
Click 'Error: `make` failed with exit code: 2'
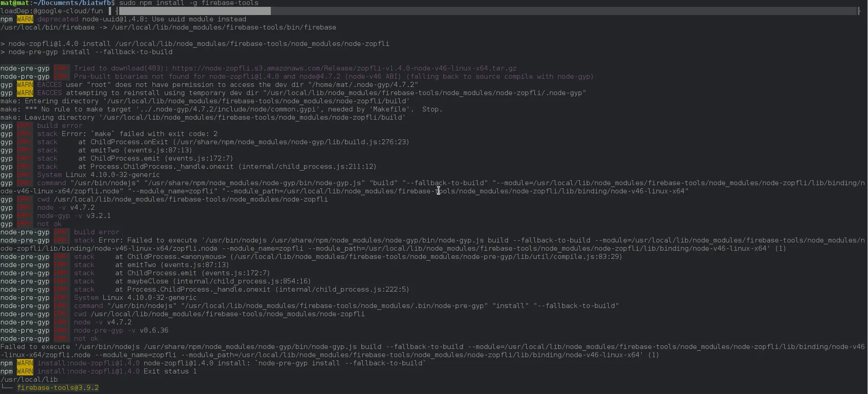140,134
